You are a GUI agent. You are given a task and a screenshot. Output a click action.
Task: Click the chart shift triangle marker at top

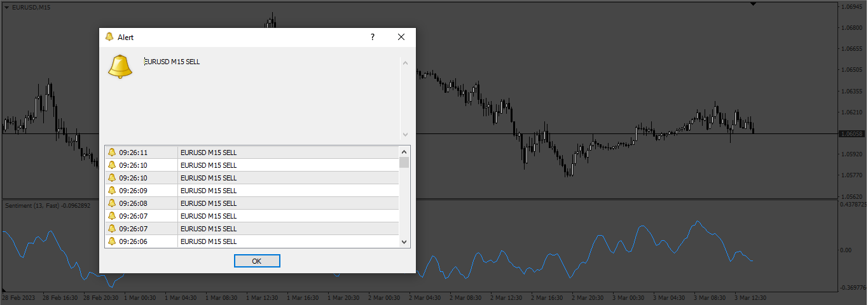pos(754,4)
